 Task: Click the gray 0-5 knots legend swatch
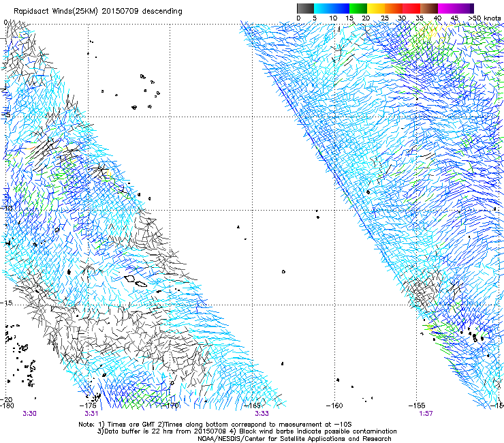305,8
